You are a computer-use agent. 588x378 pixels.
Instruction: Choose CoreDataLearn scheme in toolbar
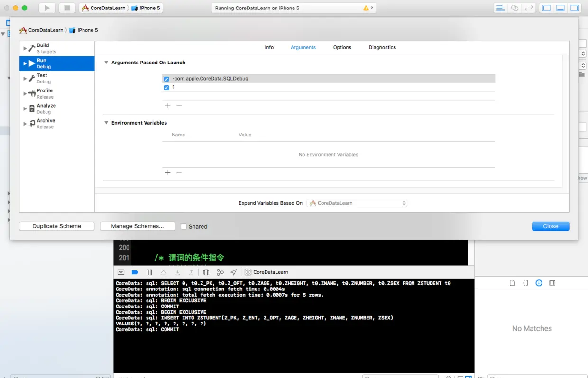pyautogui.click(x=103, y=8)
